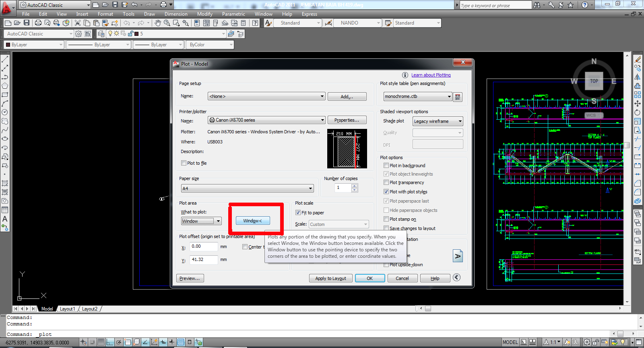Viewport: 644px width, 348px height.
Task: Select the Polygon tool in Draw toolbar
Action: pyautogui.click(x=5, y=86)
